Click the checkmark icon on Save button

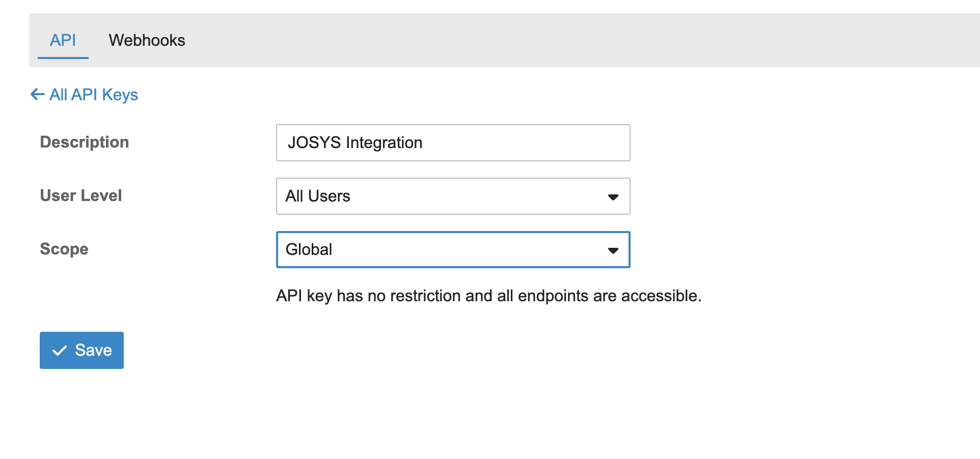60,351
